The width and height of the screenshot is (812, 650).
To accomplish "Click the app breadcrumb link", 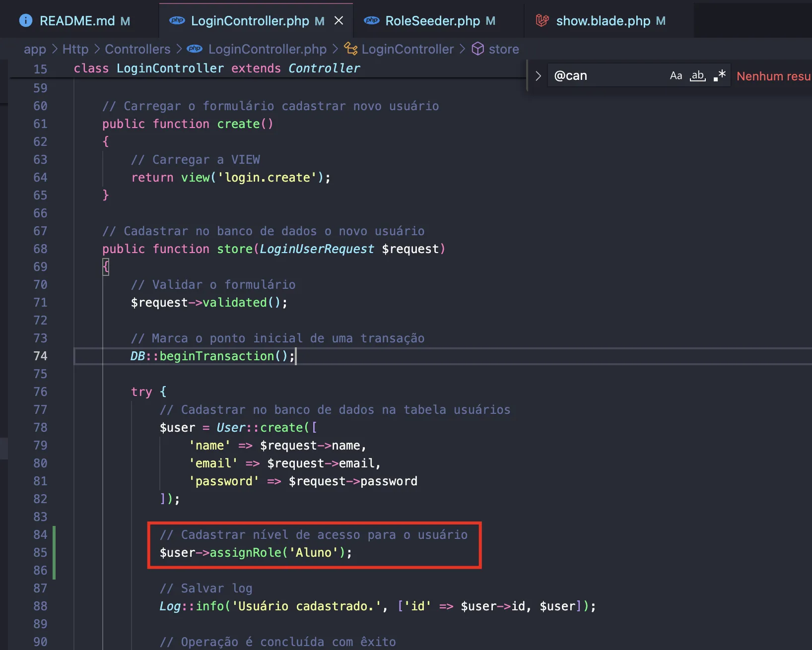I will [x=35, y=49].
